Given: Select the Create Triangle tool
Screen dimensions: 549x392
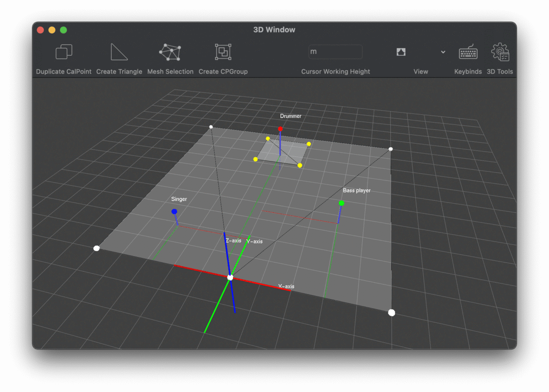Looking at the screenshot, I should [x=119, y=52].
